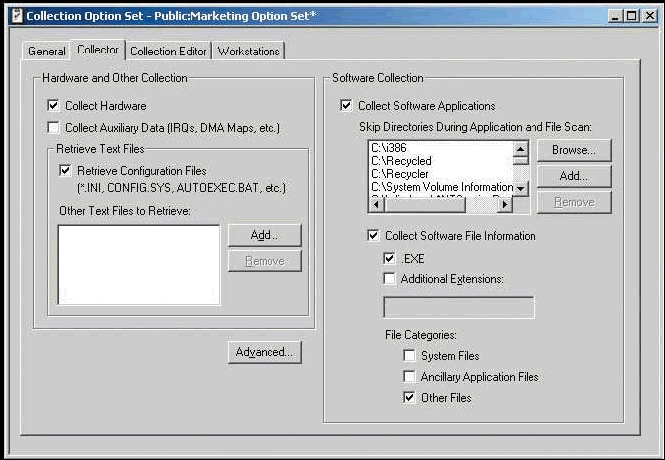Open the Collection Editor tab

[168, 51]
